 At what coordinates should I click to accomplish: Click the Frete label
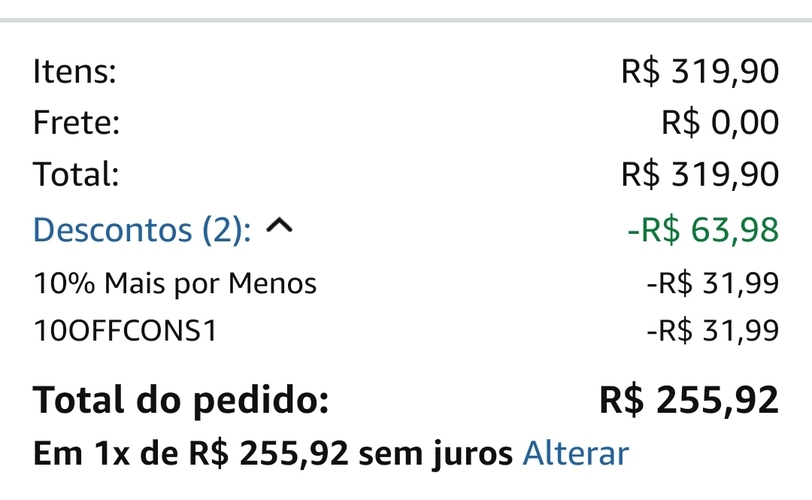point(77,123)
